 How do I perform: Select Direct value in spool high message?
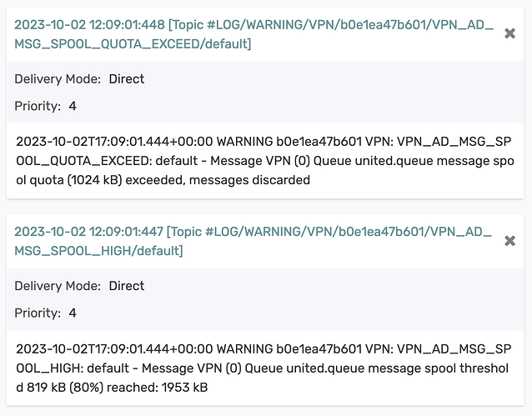tap(127, 286)
